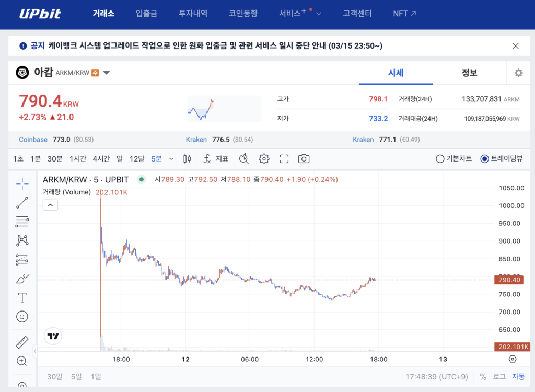535x392 pixels.
Task: Select the trend line drawing tool
Action: [x=22, y=202]
